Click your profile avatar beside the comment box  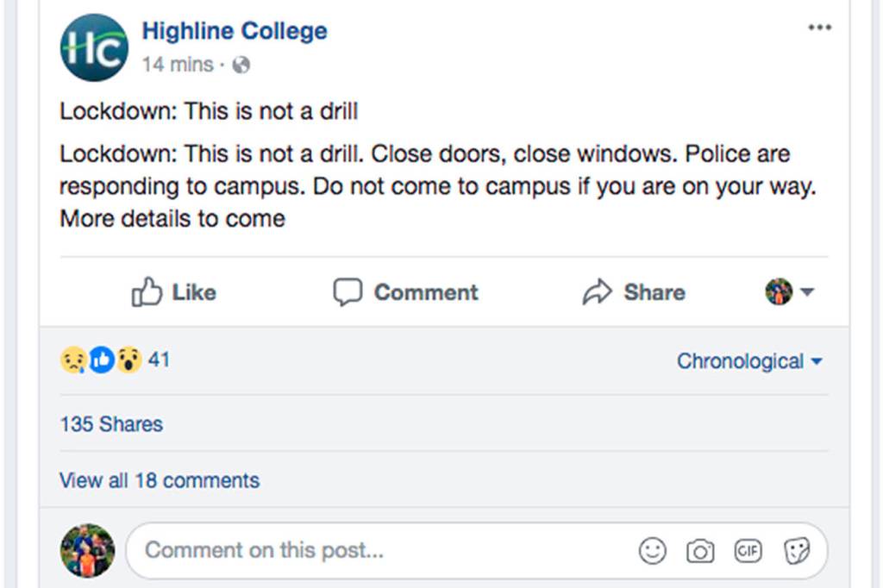coord(87,550)
